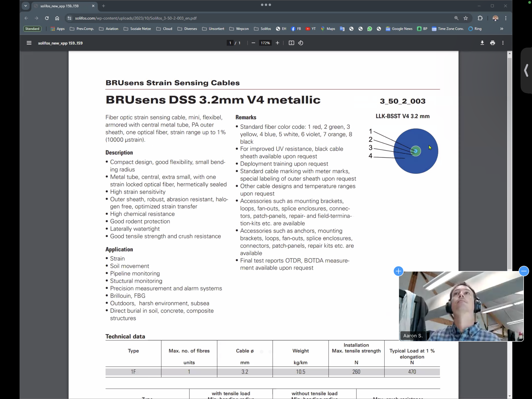Open the WhatsApp bookmark icon
The width and height of the screenshot is (532, 399).
click(x=370, y=29)
